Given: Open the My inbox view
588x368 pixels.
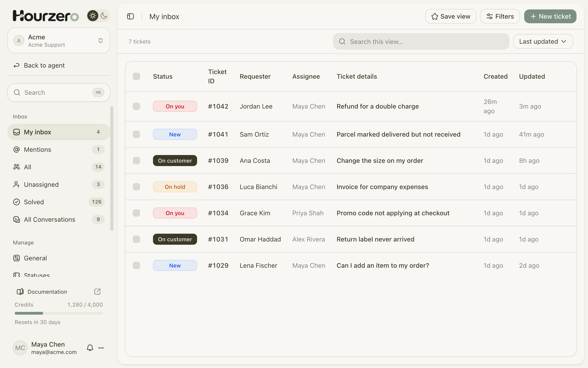Looking at the screenshot, I should pos(59,132).
